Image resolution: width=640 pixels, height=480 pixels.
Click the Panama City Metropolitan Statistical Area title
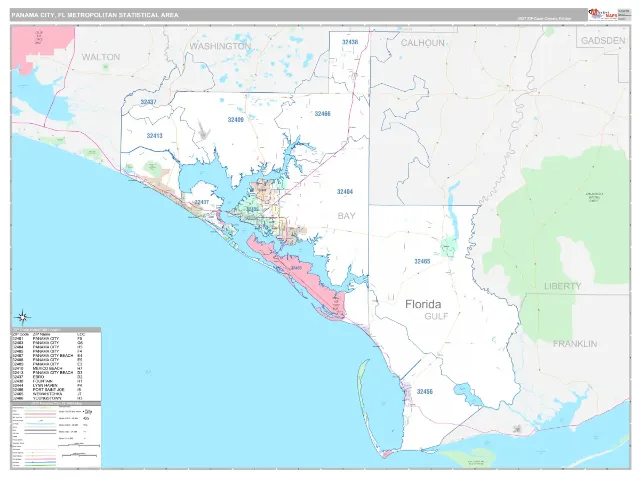pos(95,15)
